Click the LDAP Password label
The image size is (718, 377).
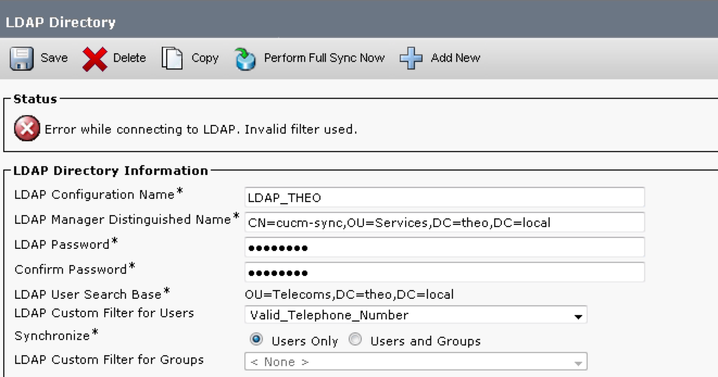(x=66, y=244)
